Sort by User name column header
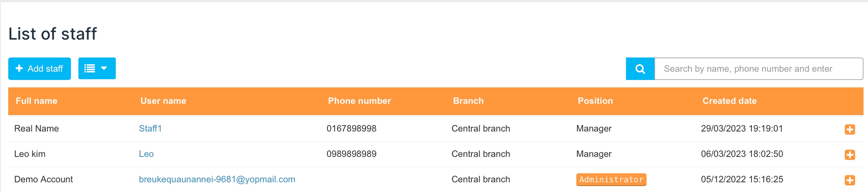Image resolution: width=868 pixels, height=192 pixels. tap(163, 101)
